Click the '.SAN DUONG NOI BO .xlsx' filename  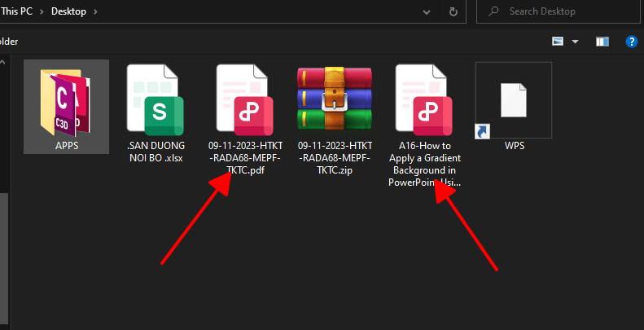156,152
